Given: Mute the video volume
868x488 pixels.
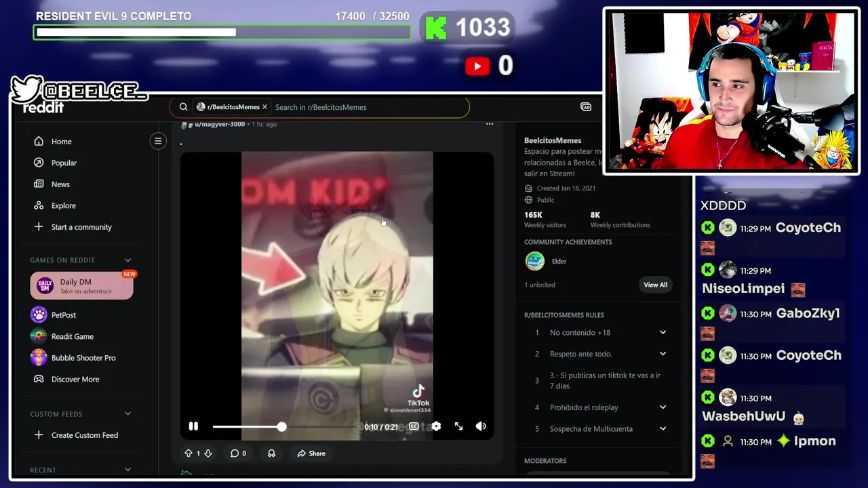Looking at the screenshot, I should click(x=481, y=426).
